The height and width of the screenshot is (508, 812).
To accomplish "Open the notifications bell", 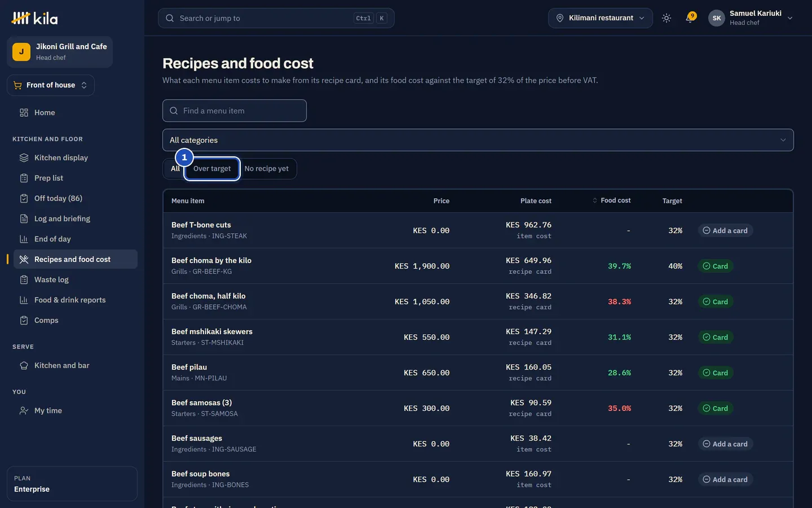I will 690,18.
